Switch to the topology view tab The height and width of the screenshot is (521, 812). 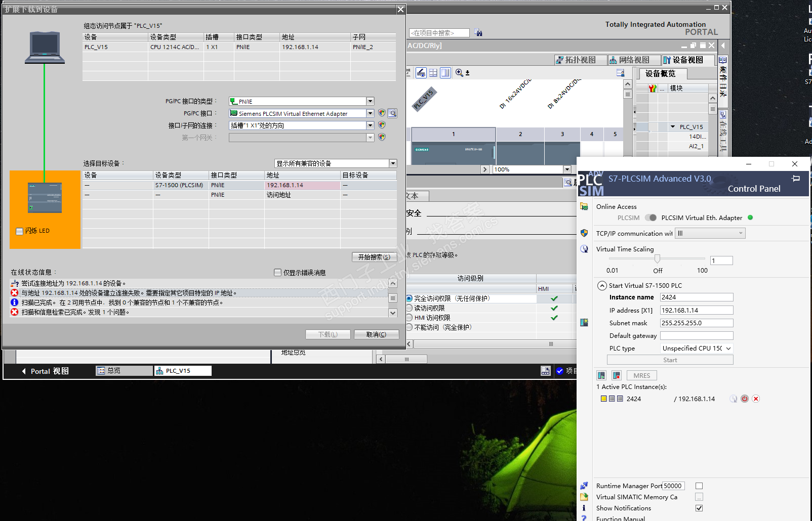coord(581,60)
